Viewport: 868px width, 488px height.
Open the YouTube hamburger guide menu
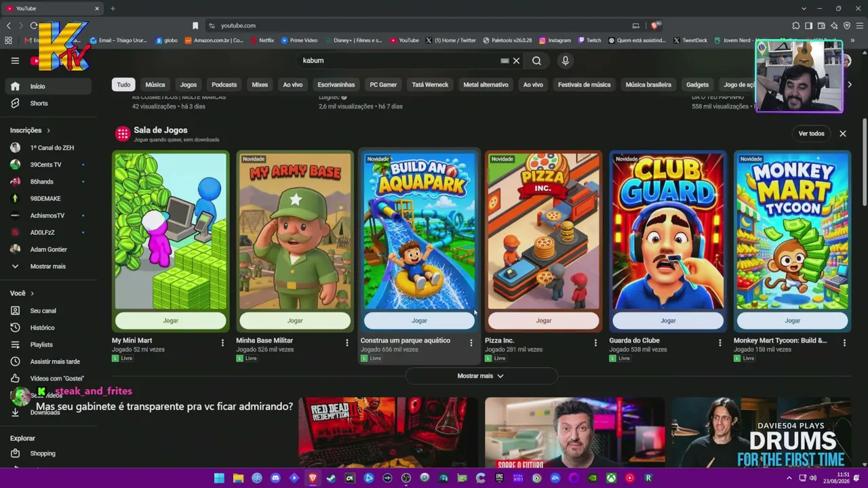pos(15,60)
